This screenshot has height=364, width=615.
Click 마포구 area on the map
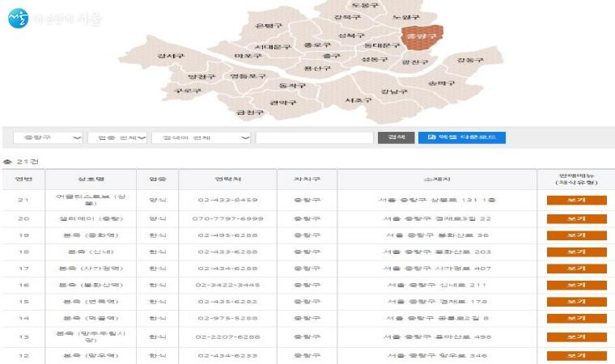247,56
